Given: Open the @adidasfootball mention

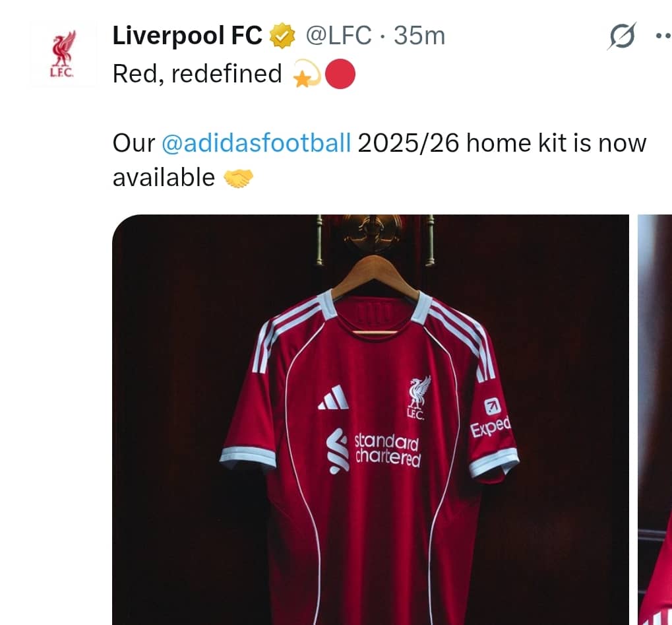Looking at the screenshot, I should pos(257,143).
